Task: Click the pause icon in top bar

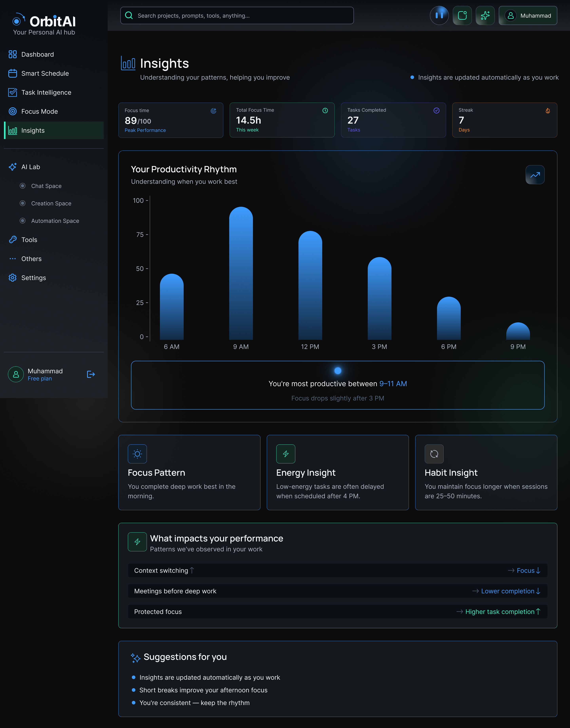Action: pos(439,15)
